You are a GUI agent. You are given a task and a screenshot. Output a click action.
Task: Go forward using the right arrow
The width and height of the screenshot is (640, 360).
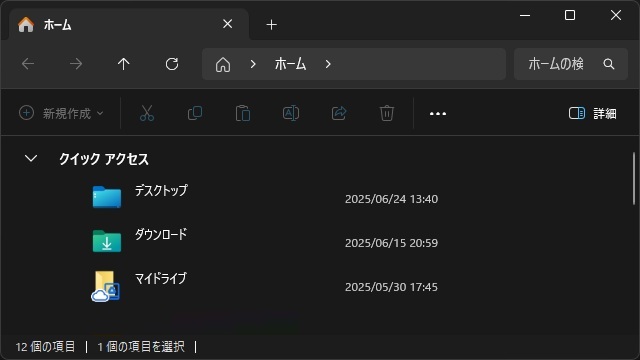pyautogui.click(x=76, y=64)
